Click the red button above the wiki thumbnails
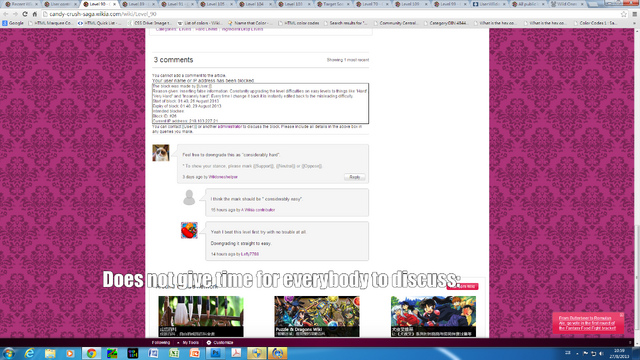 pos(462,287)
